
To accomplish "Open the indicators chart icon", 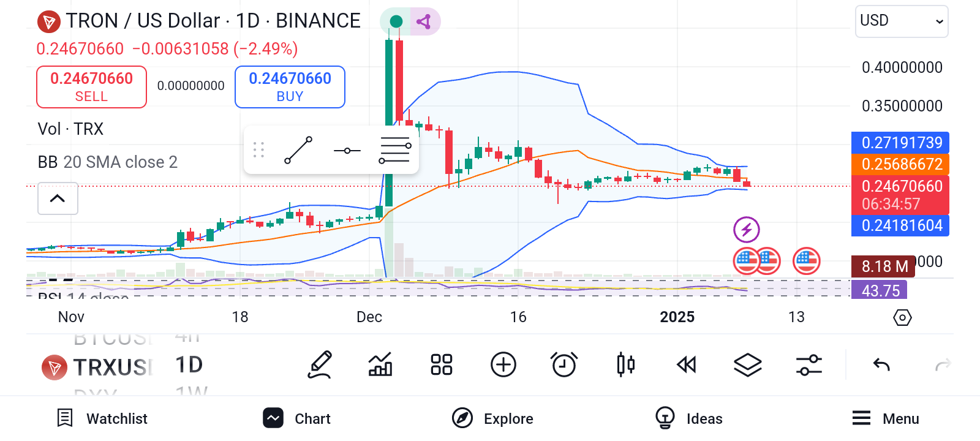I will click(x=380, y=365).
